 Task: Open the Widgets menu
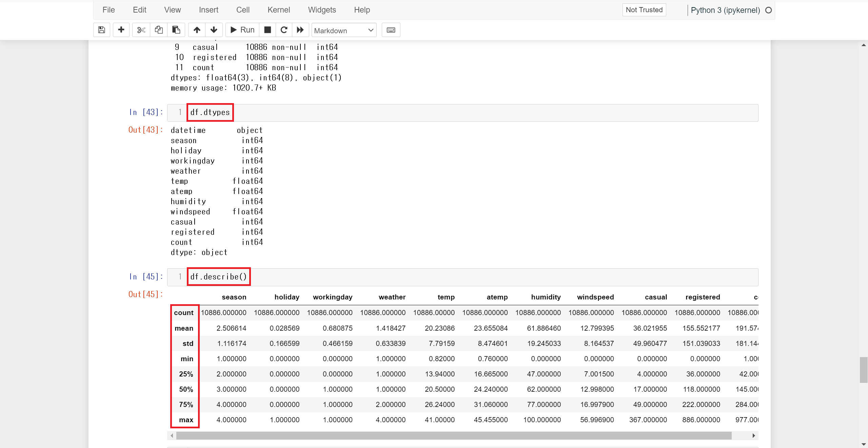(322, 10)
